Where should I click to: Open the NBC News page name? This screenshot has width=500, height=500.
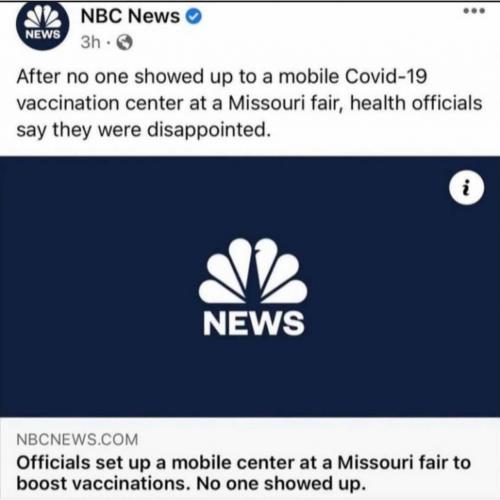click(x=130, y=16)
